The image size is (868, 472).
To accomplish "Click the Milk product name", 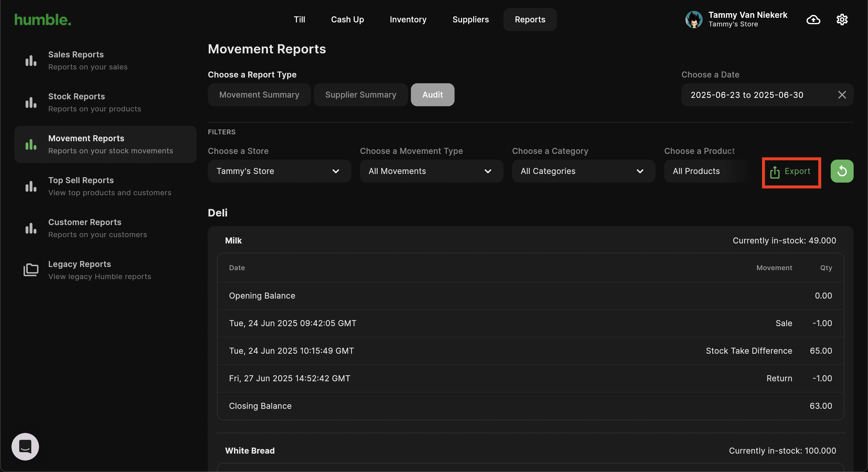I will 233,240.
